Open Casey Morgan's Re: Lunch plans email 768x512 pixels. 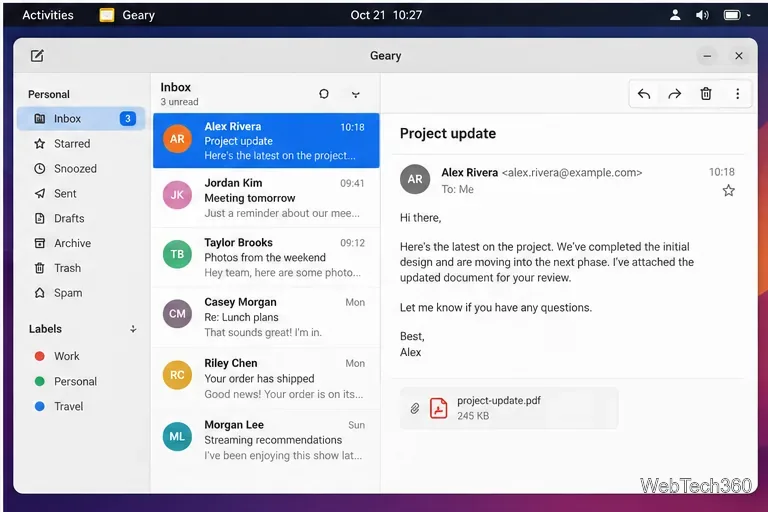coord(266,317)
